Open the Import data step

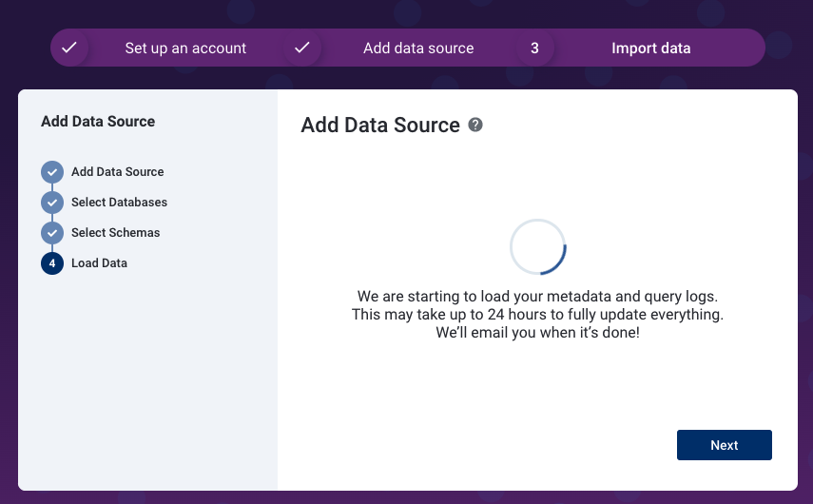650,48
